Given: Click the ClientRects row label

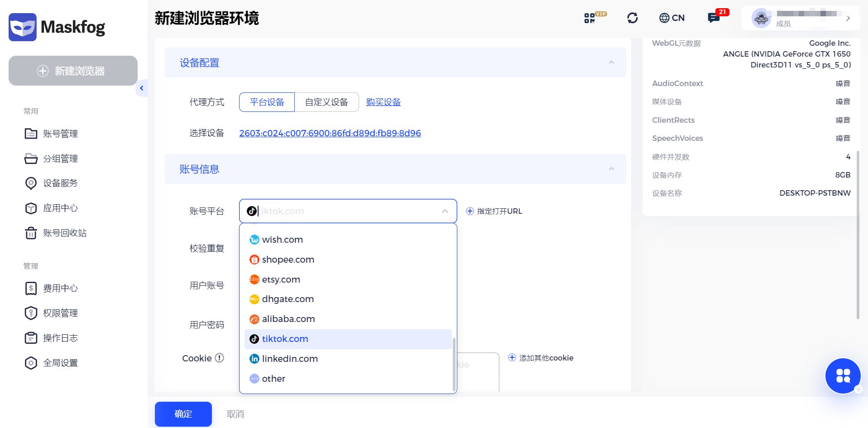Looking at the screenshot, I should coord(673,120).
